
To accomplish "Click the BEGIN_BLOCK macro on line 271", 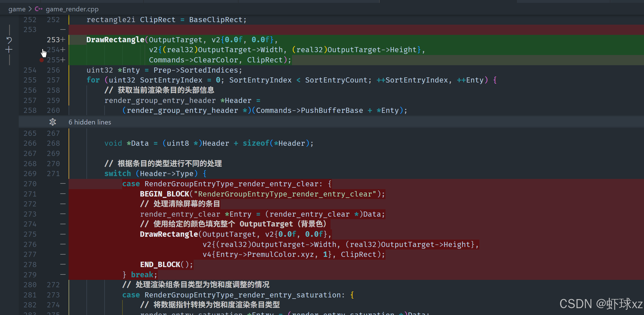I will [164, 194].
